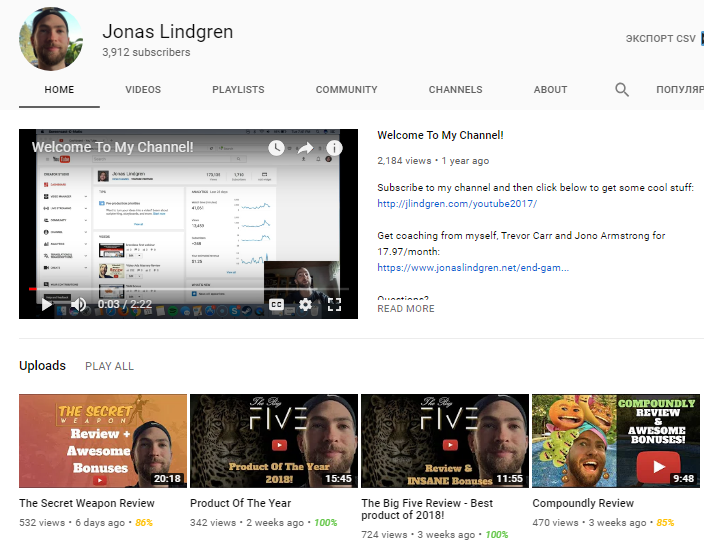The height and width of the screenshot is (543, 704).
Task: Mute the video player volume
Action: pos(79,304)
